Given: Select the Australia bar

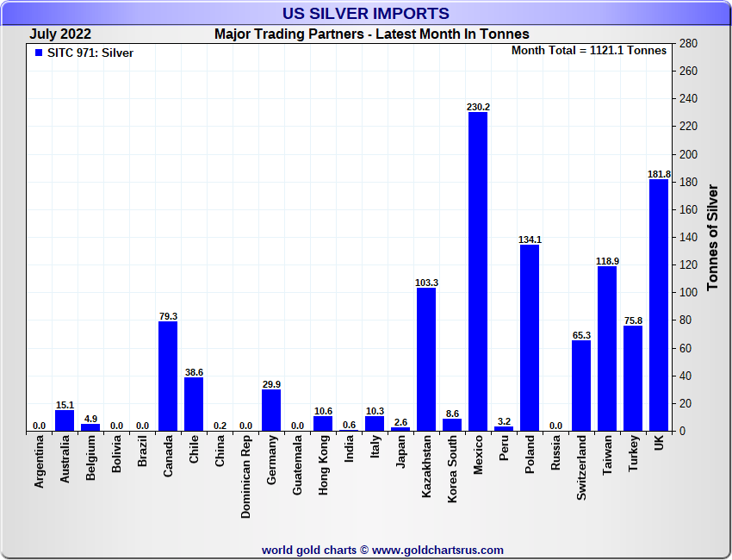Looking at the screenshot, I should [65, 420].
